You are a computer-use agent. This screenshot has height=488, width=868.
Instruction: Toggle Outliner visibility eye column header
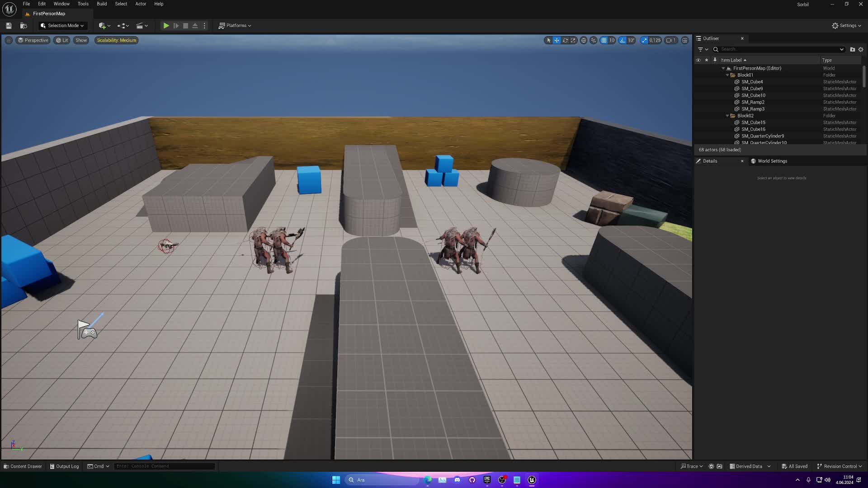[698, 60]
